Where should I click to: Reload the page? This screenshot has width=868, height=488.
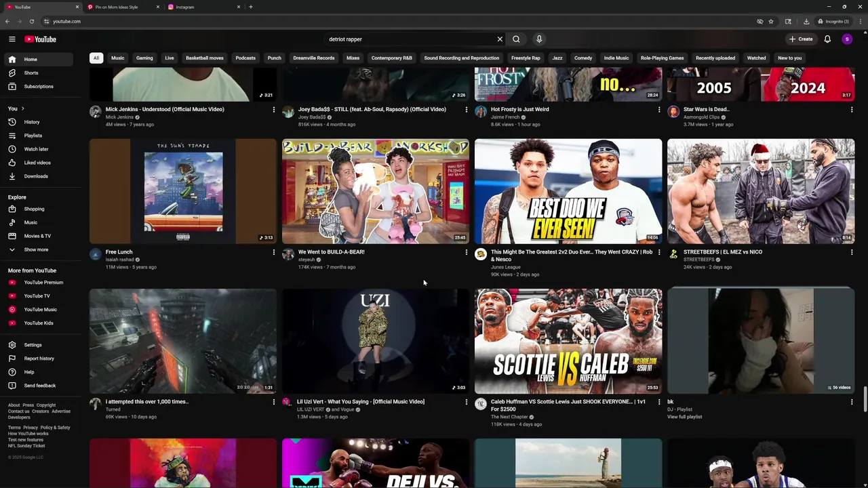(32, 21)
